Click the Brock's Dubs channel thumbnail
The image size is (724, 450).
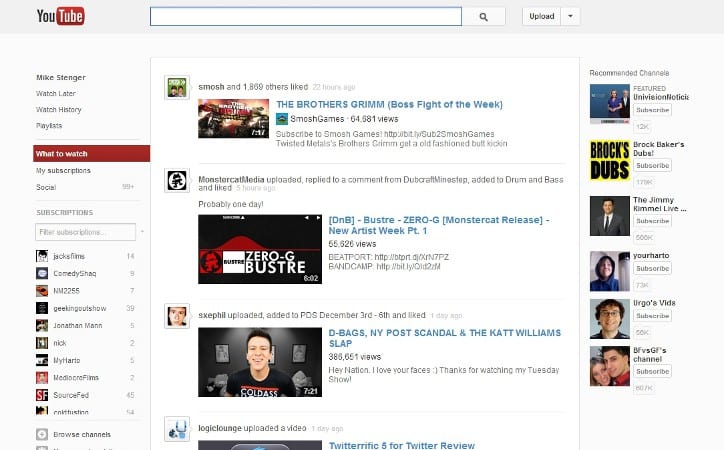coord(609,160)
